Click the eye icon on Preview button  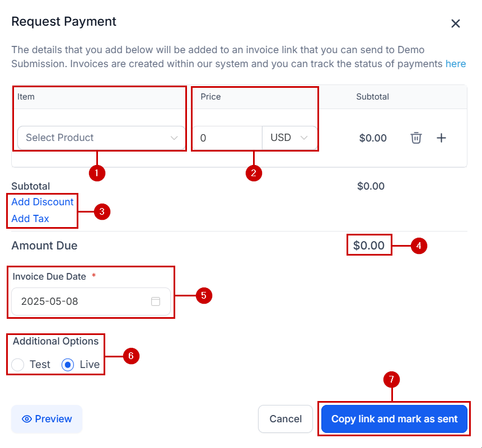click(x=27, y=419)
